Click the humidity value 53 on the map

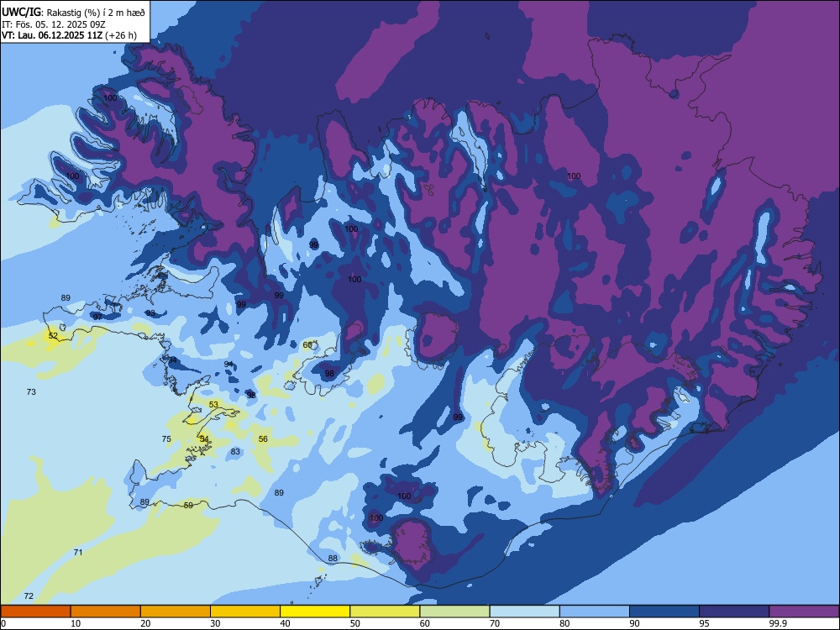tap(213, 405)
